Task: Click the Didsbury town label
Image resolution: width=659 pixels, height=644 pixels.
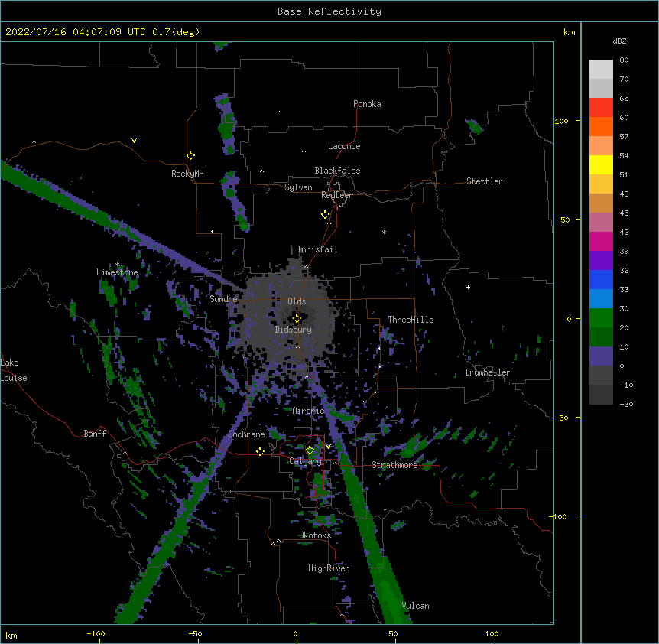Action: pos(294,330)
